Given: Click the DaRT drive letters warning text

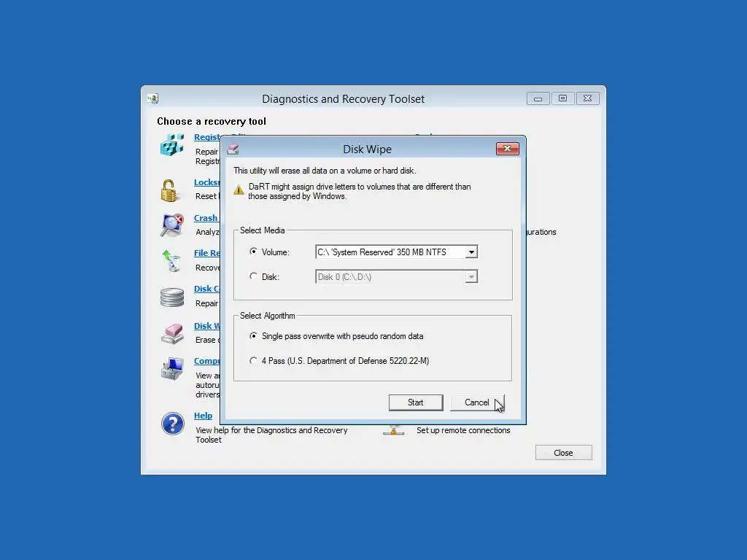Looking at the screenshot, I should pos(360,192).
